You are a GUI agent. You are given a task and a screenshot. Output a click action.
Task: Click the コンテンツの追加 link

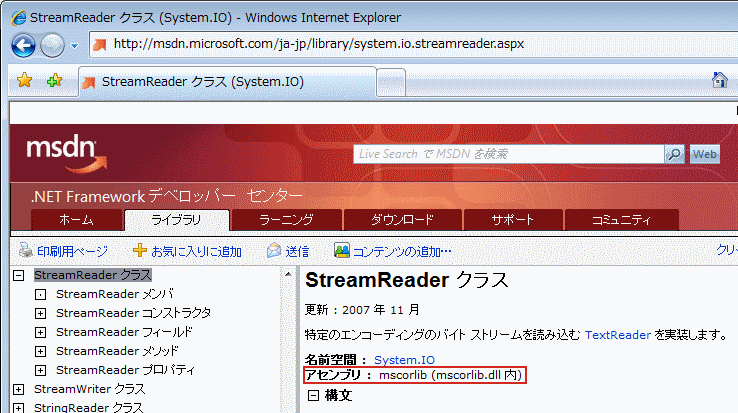[402, 251]
